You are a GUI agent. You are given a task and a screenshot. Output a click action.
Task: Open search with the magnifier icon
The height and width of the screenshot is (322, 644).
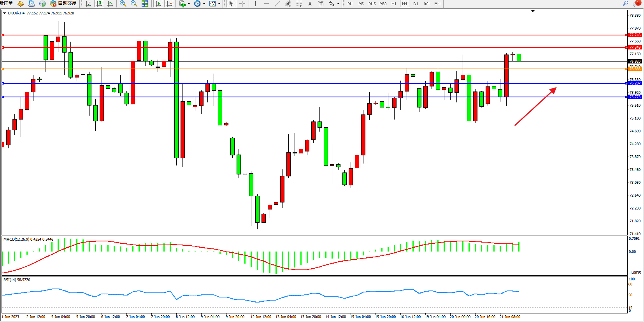(x=626, y=4)
